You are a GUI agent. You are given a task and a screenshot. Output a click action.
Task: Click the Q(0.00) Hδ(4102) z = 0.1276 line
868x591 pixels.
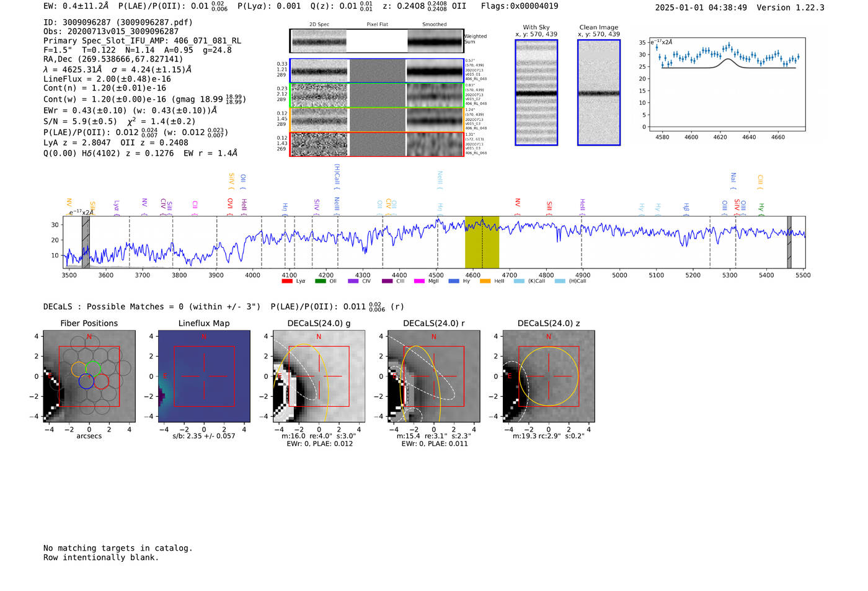pyautogui.click(x=140, y=153)
